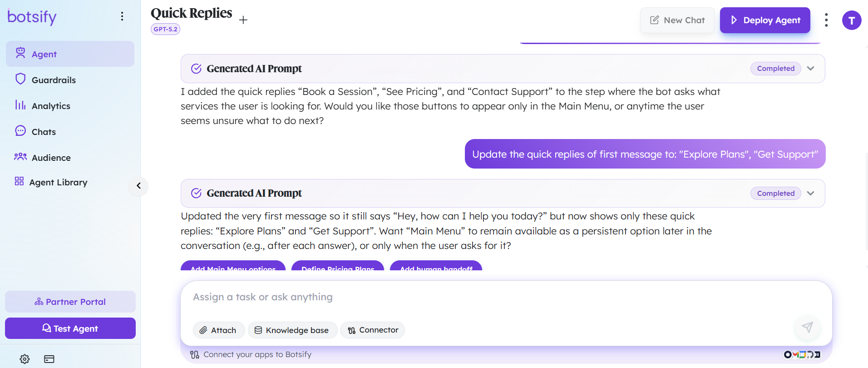
Task: Click the send message arrow icon
Action: [807, 327]
